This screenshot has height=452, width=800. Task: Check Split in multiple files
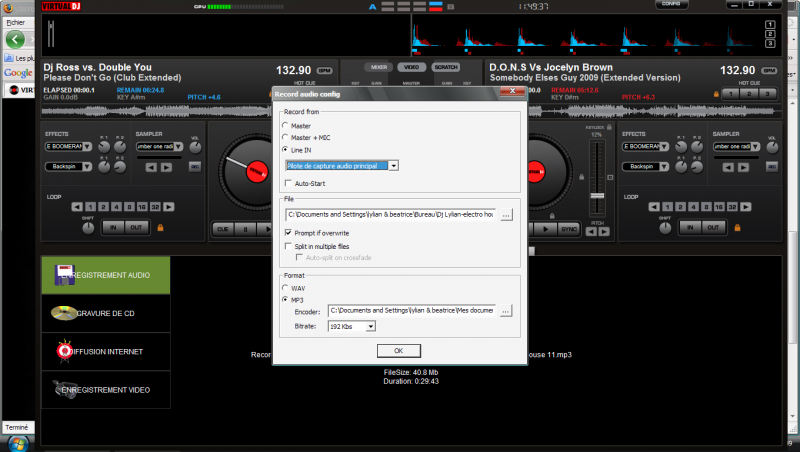click(288, 245)
